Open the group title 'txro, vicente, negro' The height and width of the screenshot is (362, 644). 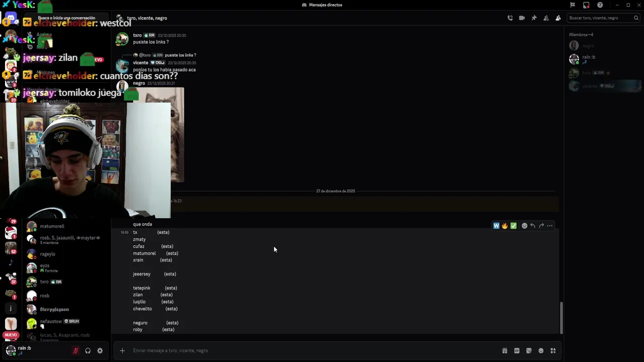pyautogui.click(x=147, y=18)
